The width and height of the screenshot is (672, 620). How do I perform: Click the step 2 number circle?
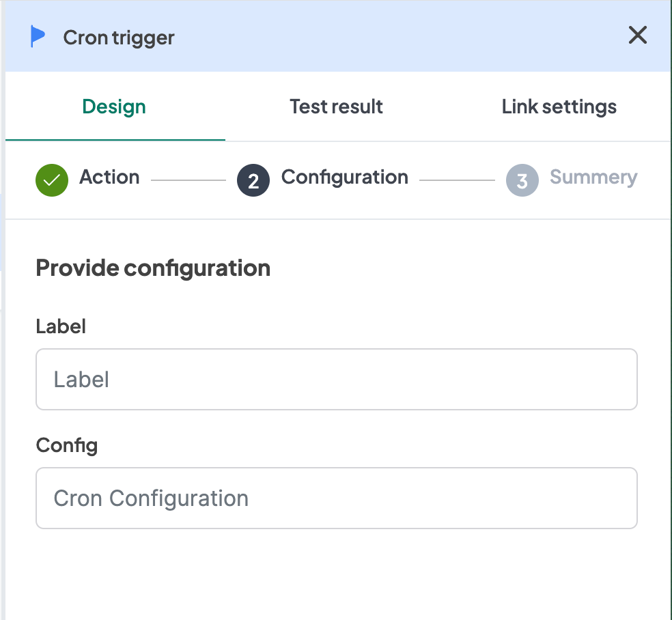click(253, 180)
